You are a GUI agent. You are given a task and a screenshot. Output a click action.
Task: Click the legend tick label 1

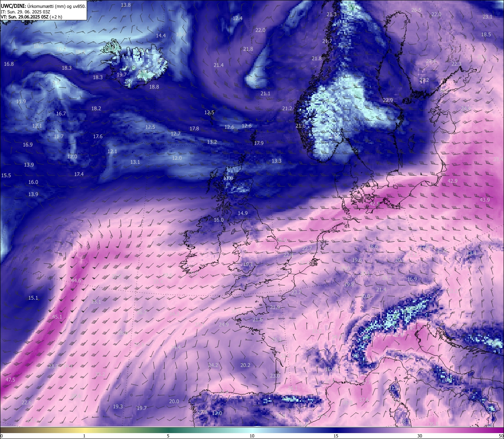[84, 436]
